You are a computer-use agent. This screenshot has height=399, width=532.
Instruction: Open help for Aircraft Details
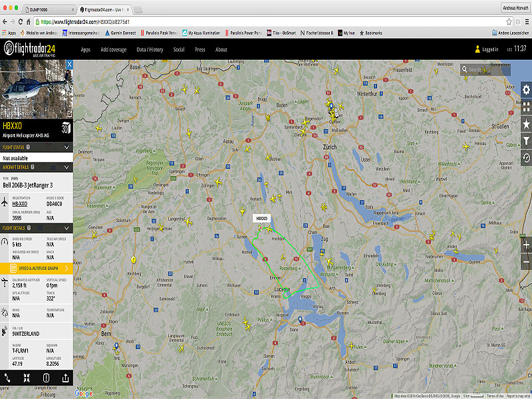pos(33,167)
